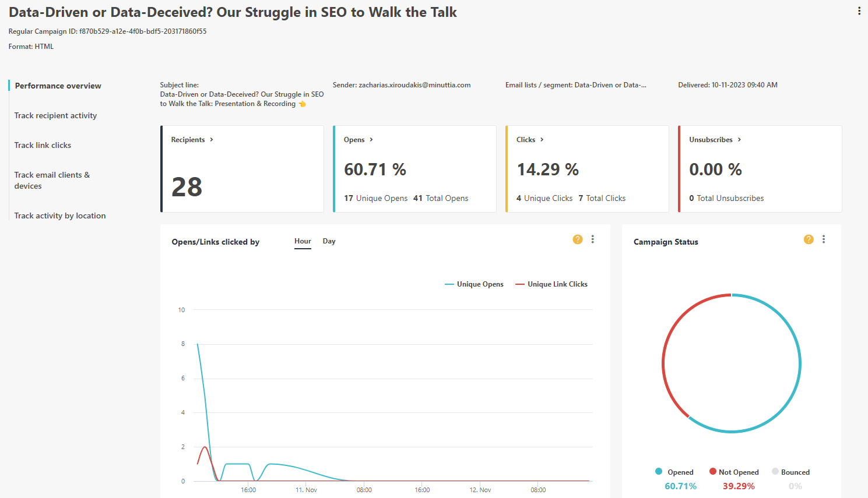This screenshot has height=498, width=868.
Task: Click the 12. Nov axis label
Action: pyautogui.click(x=480, y=490)
